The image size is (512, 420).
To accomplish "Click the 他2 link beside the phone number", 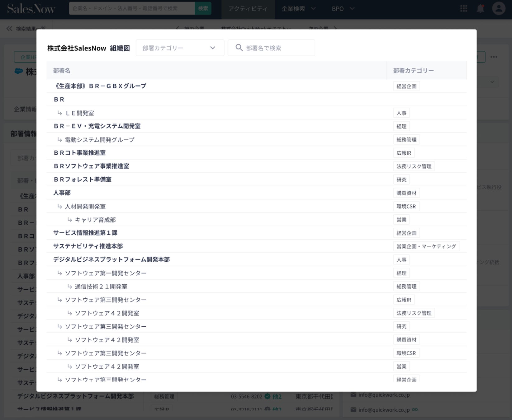I will [x=277, y=396].
